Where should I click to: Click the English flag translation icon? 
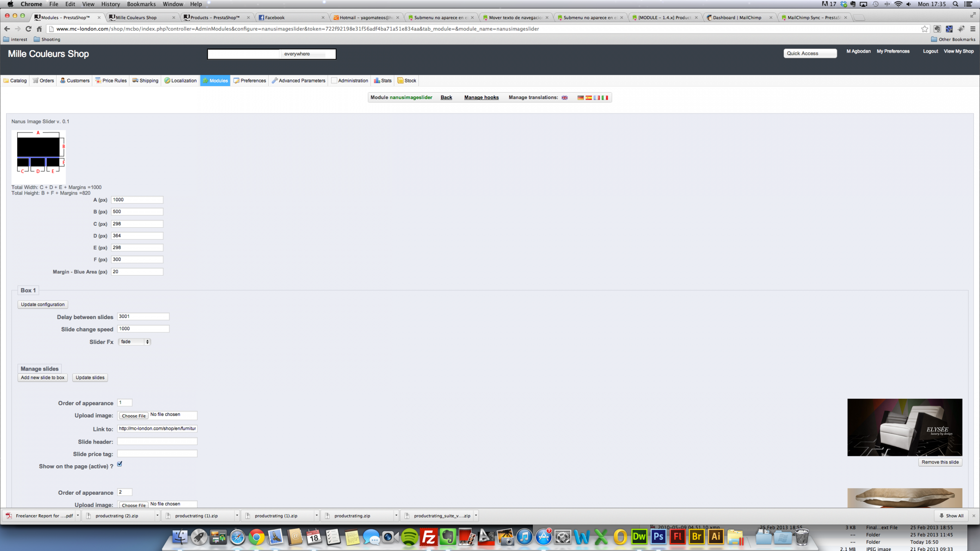click(x=564, y=98)
